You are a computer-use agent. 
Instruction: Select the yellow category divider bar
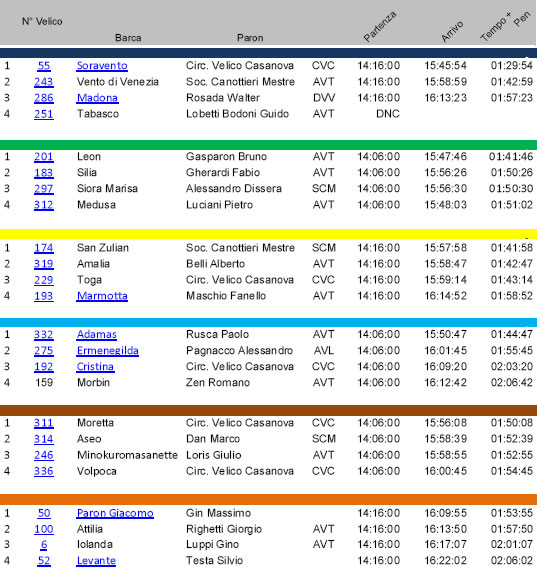(268, 234)
